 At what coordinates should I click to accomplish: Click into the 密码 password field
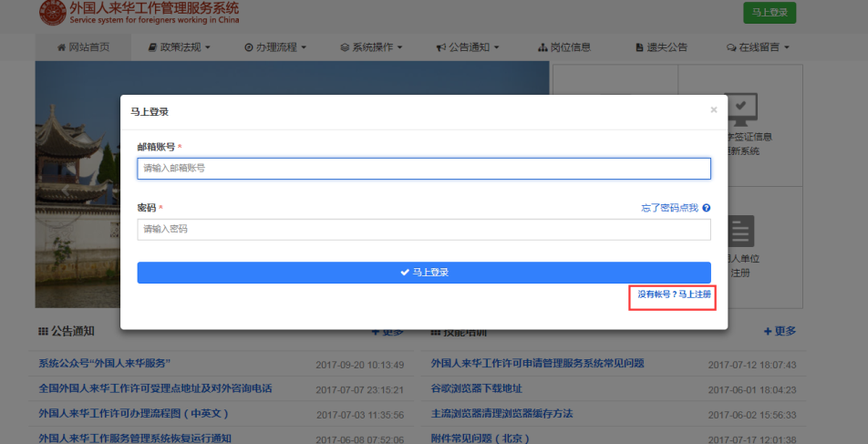[424, 230]
